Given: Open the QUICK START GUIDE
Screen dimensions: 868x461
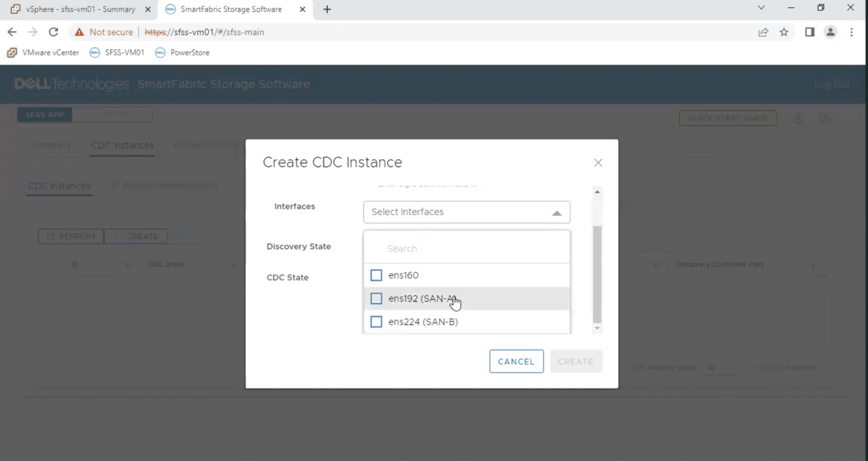Looking at the screenshot, I should (x=728, y=118).
